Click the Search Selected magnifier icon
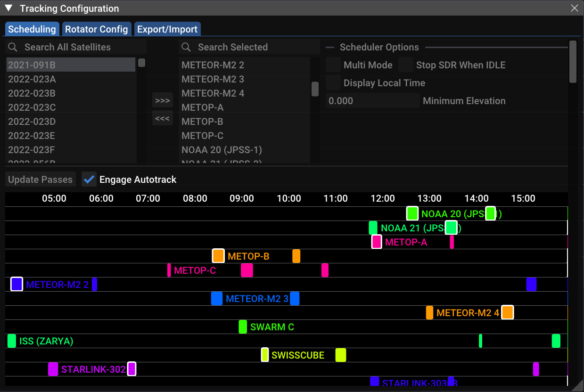584x392 pixels. coord(187,47)
